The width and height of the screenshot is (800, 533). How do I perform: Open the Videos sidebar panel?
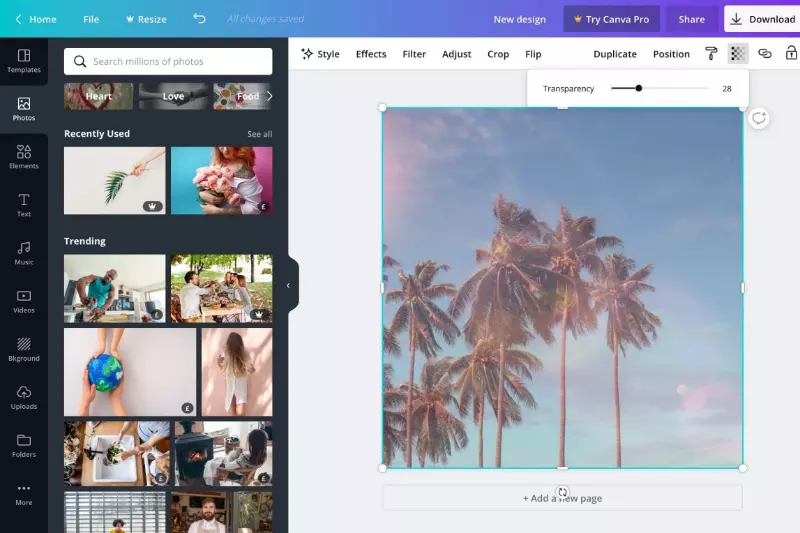(24, 301)
